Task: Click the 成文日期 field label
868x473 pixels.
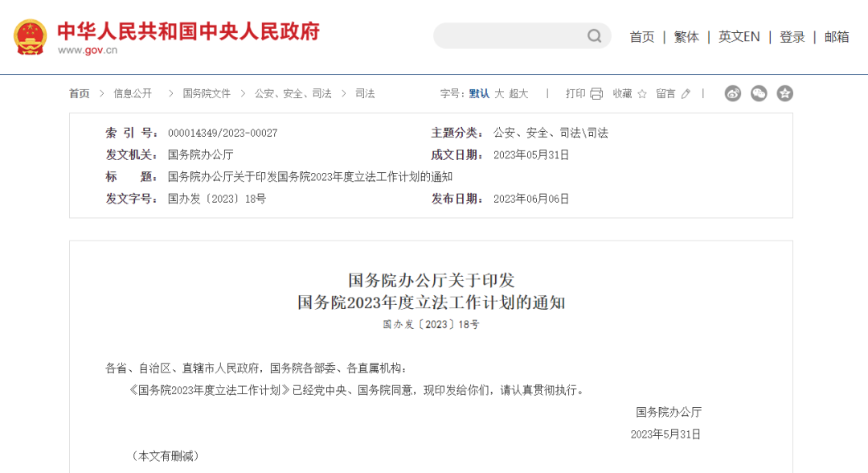Action: coord(457,155)
